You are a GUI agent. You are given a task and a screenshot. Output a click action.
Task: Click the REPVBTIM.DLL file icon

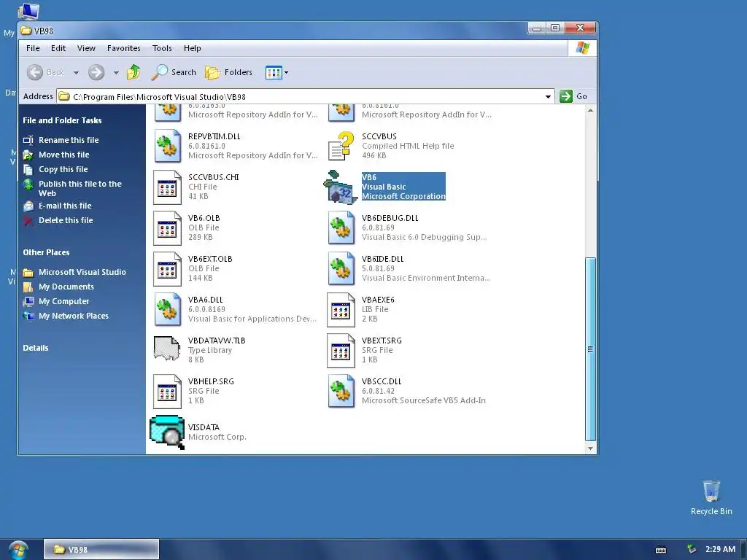[x=167, y=146]
